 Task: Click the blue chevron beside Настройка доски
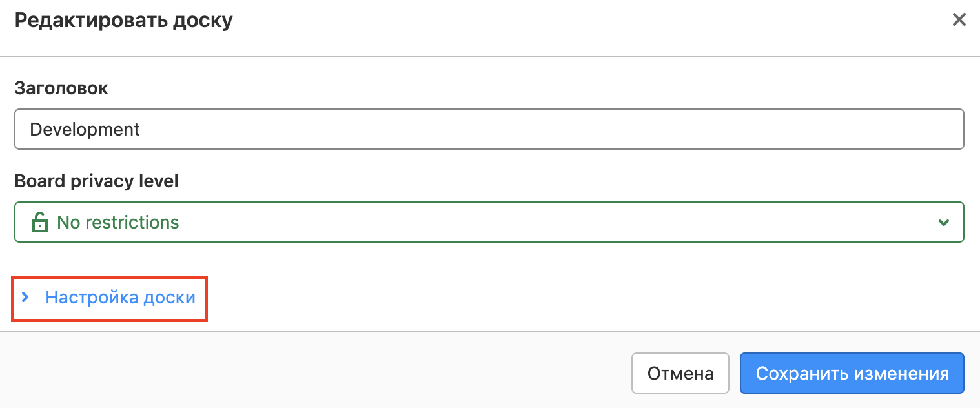(25, 298)
